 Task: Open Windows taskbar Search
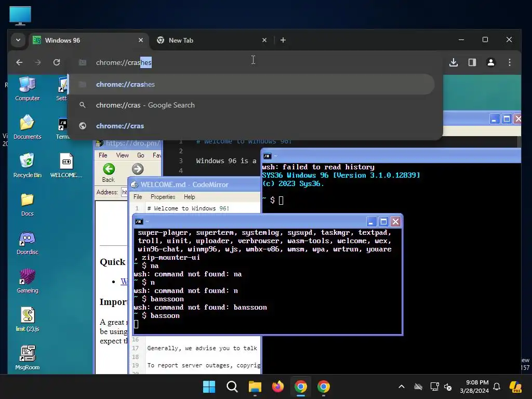(x=232, y=387)
